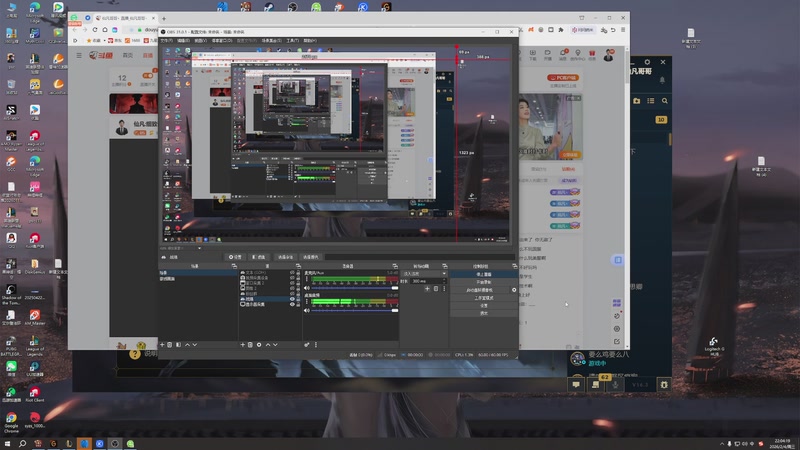Image resolution: width=800 pixels, height=450 pixels.
Task: Open OBS 编辑(E) menu
Action: click(183, 40)
